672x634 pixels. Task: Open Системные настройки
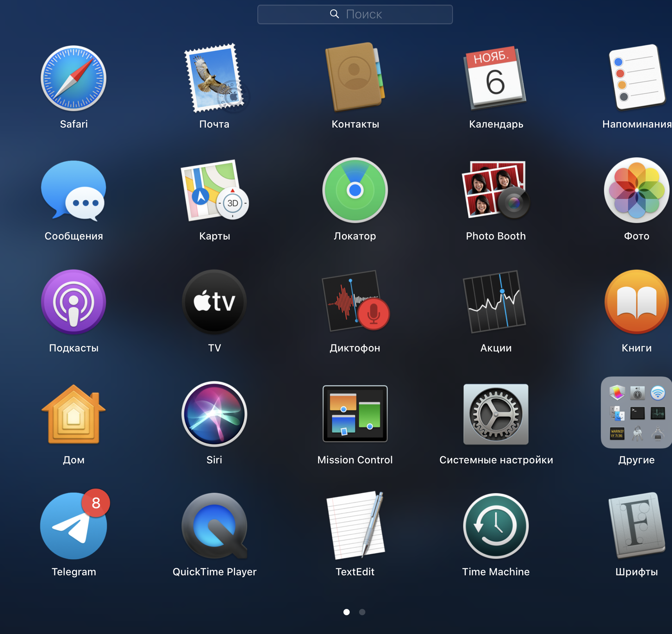496,414
